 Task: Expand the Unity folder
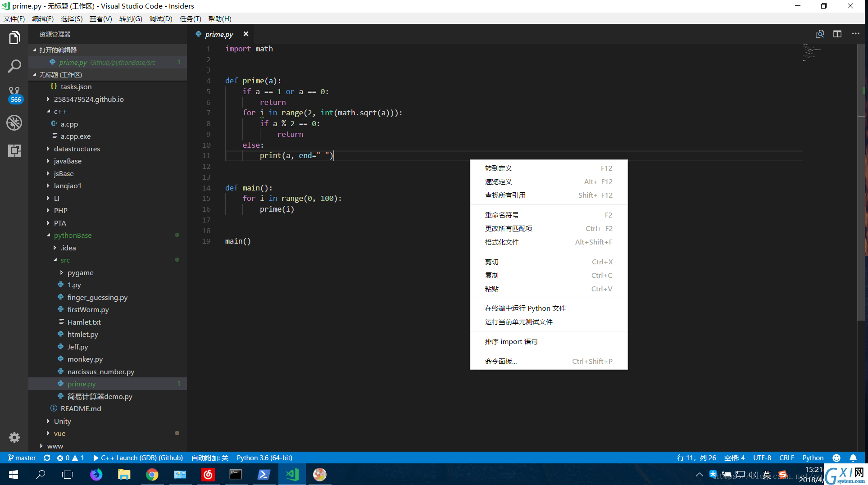point(108,421)
